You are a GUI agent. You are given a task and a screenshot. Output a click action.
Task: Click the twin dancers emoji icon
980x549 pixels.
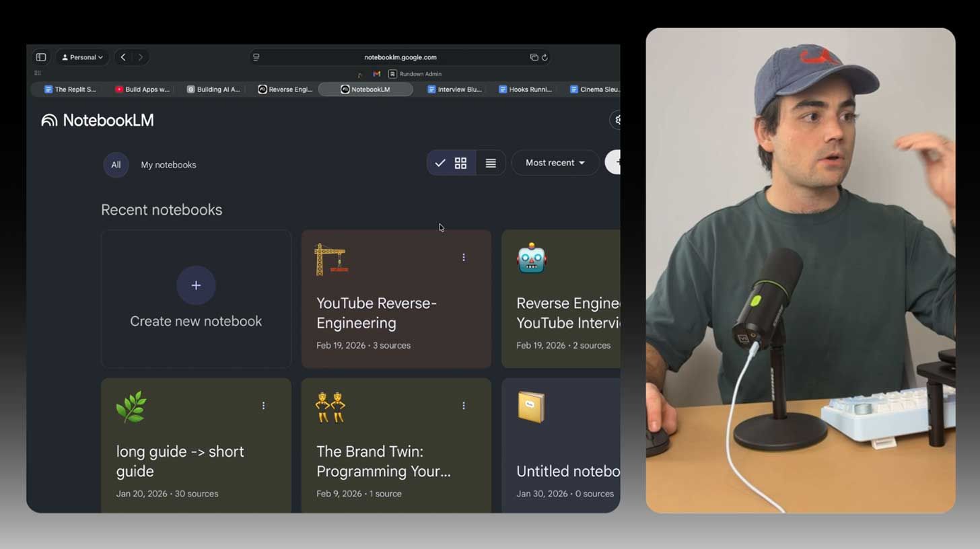coord(330,408)
